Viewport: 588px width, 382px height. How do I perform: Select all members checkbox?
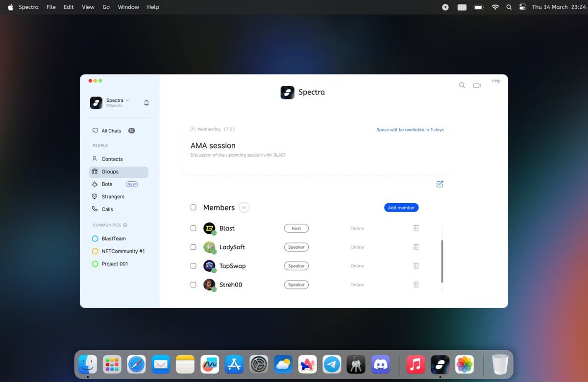[x=193, y=208]
